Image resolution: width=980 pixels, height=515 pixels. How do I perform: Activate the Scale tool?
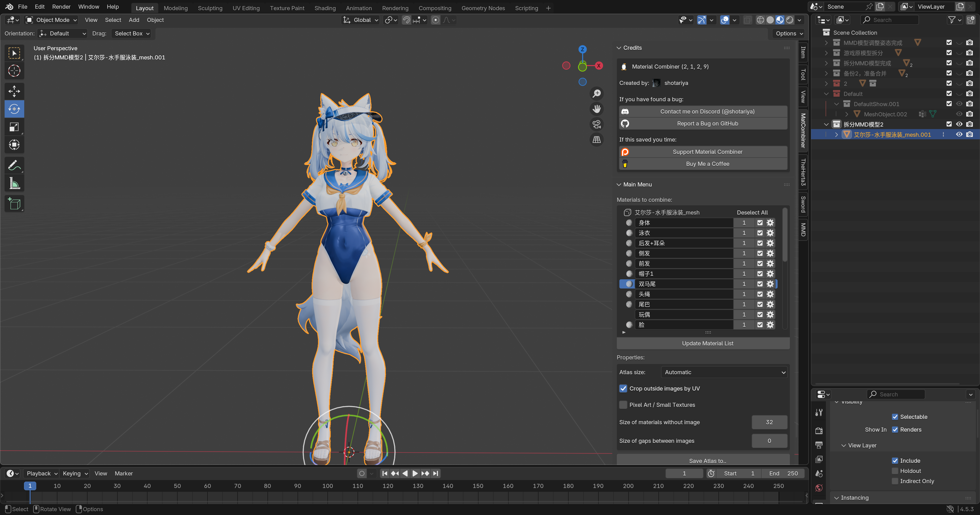14,127
